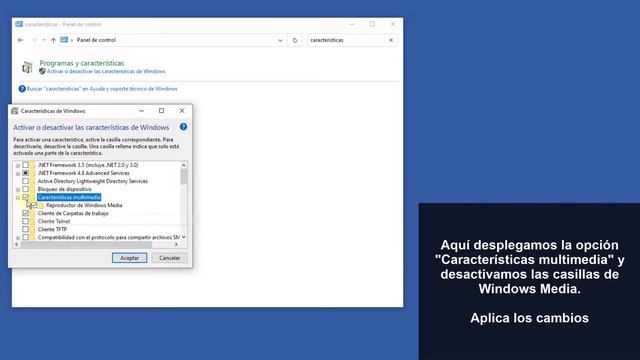640x360 pixels.
Task: Select .NET Framework 3.5 row text
Action: pos(88,165)
